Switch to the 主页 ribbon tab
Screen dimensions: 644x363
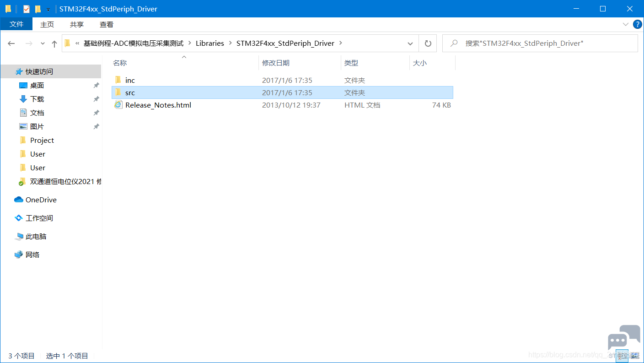47,24
